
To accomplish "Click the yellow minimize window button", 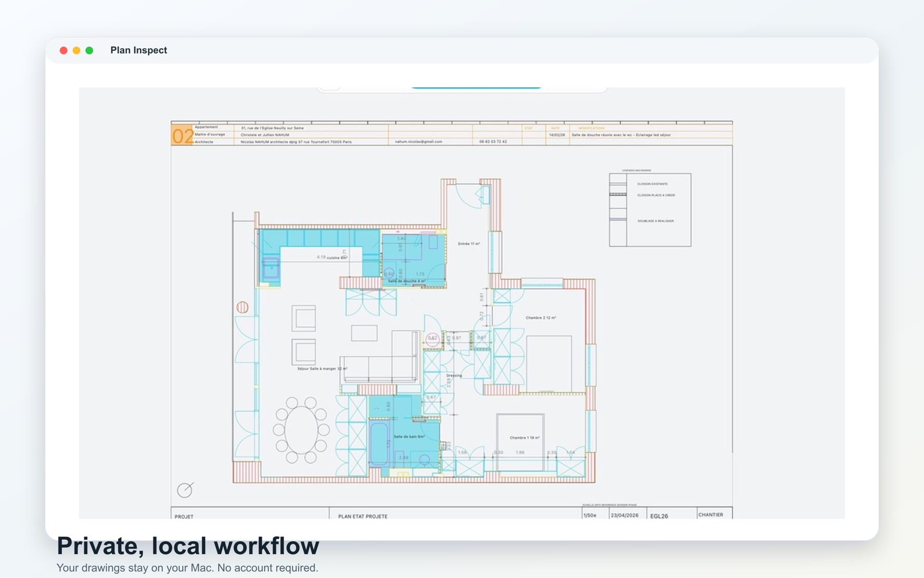I will (x=76, y=50).
